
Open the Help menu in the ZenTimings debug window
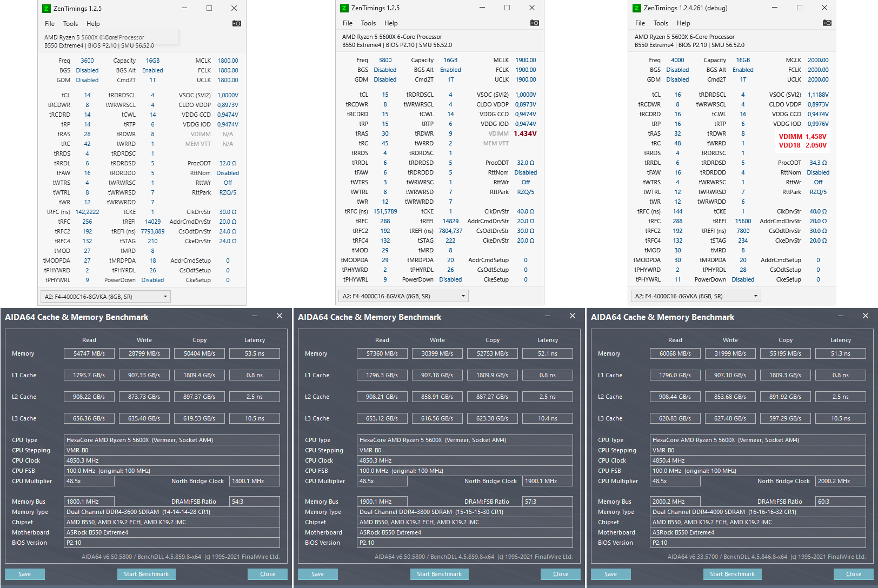click(x=684, y=23)
